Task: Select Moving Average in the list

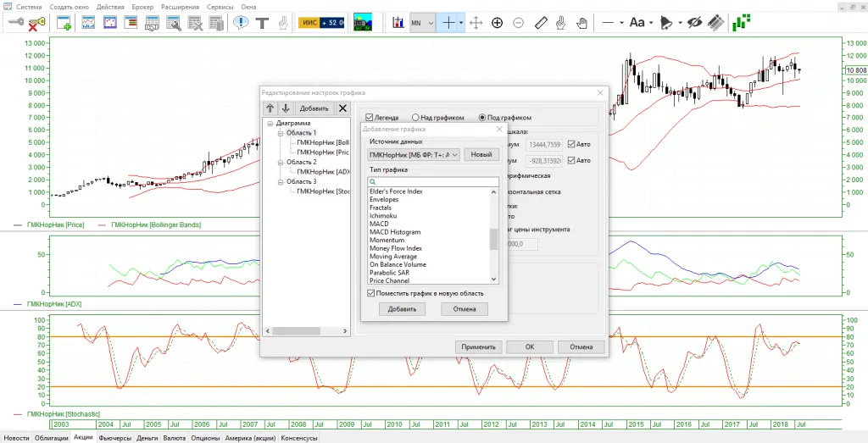Action: [x=392, y=257]
